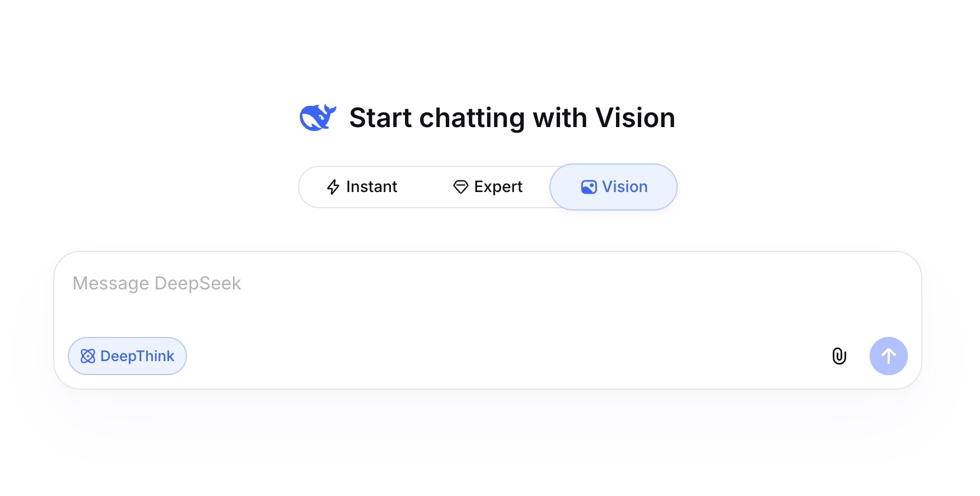Click the lightning bolt icon for Instant
980x496 pixels.
coord(333,187)
